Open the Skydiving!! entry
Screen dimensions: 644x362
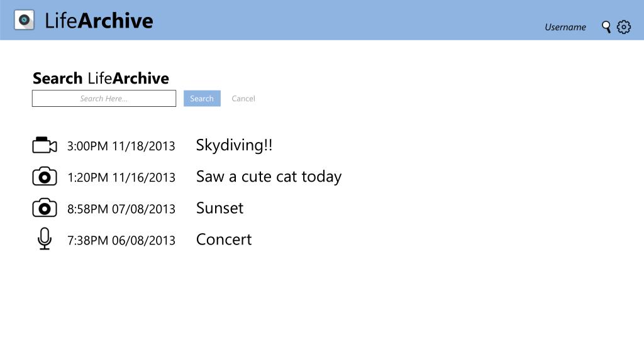(x=234, y=145)
